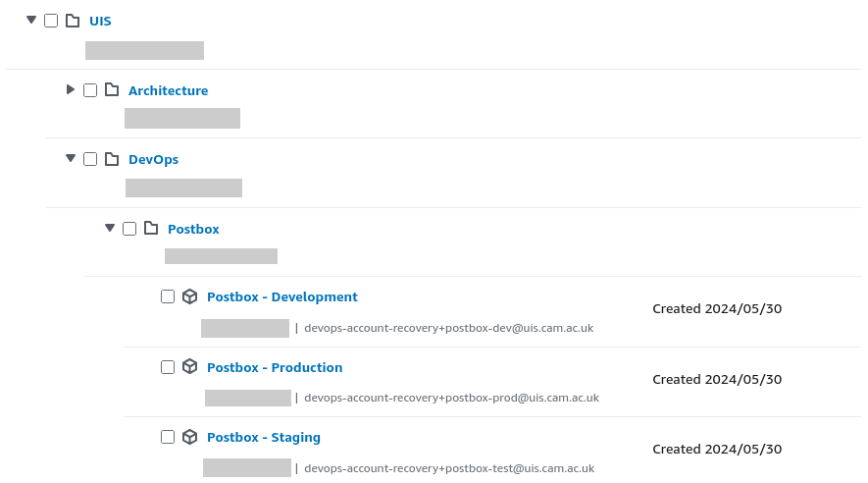Viewport: 868px width, 483px height.
Task: Tick the Postbox - Staging account checkbox
Action: pos(168,437)
